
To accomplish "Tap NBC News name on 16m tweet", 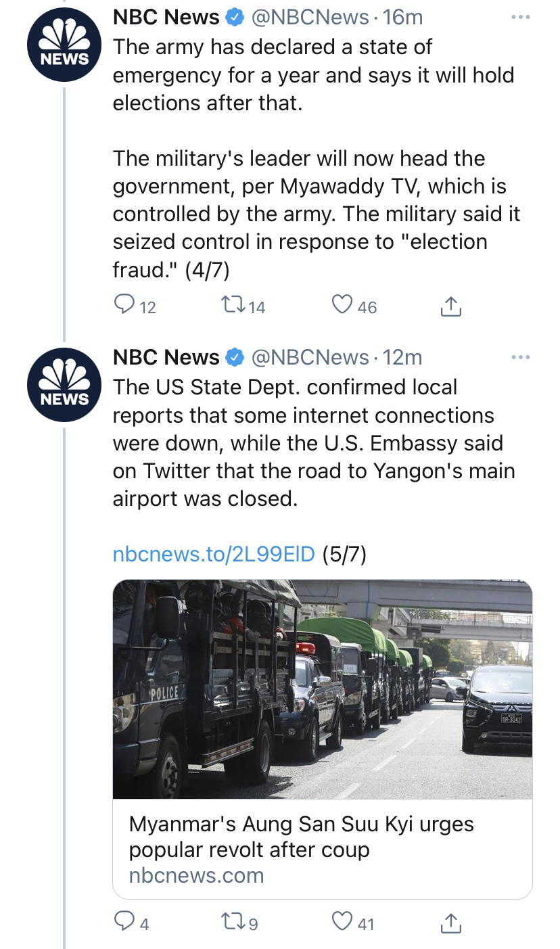I will (x=166, y=18).
